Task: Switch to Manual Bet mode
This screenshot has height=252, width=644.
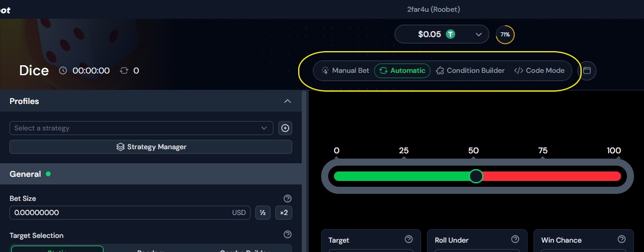Action: (x=345, y=70)
